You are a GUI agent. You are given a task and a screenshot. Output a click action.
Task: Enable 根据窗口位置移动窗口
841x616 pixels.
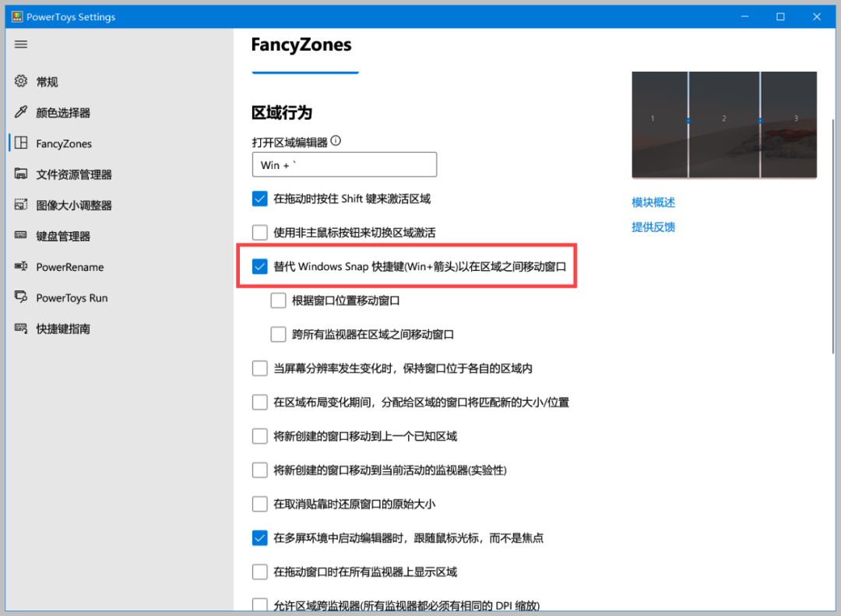coord(278,300)
